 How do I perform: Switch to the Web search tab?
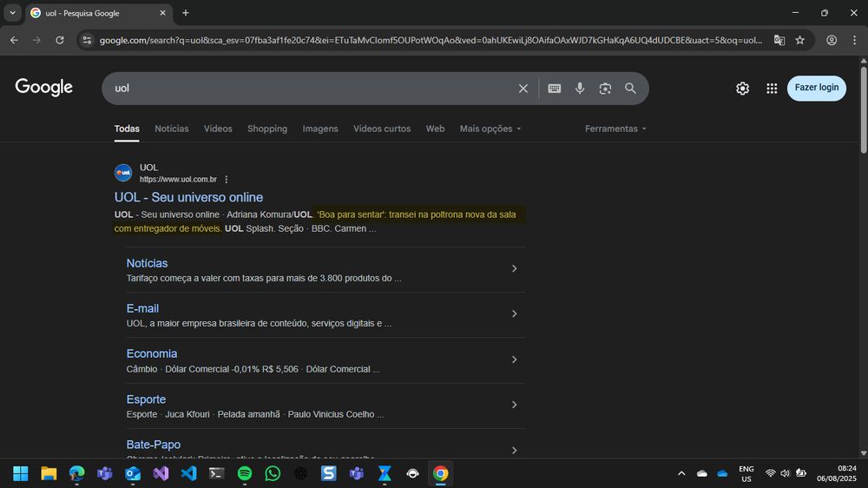(x=435, y=129)
